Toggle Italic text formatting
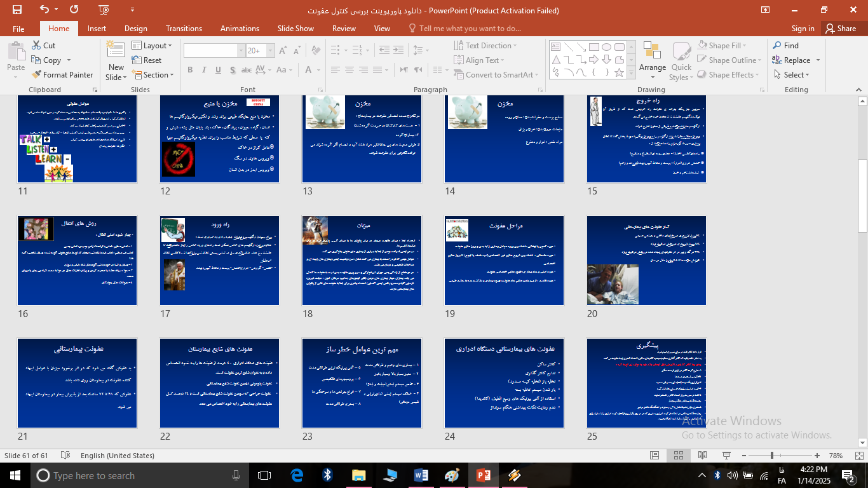Viewport: 868px width, 488px height. point(205,70)
